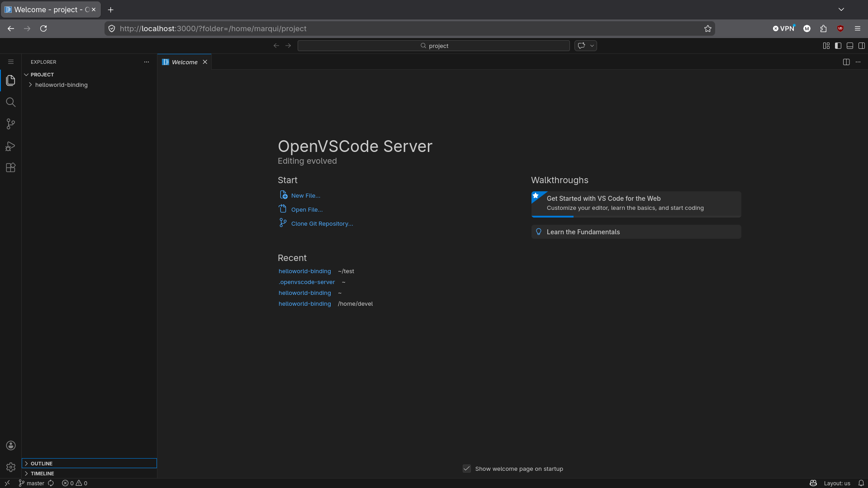Click the remote indicator in status bar
The width and height of the screenshot is (868, 488).
(x=7, y=483)
